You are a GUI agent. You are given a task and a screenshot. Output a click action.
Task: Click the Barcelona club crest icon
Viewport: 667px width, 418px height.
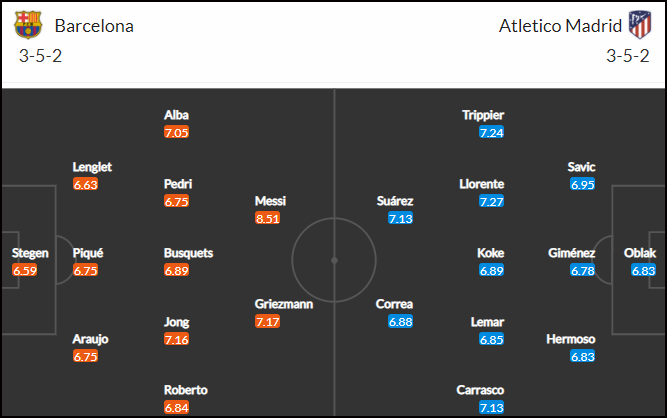click(28, 25)
